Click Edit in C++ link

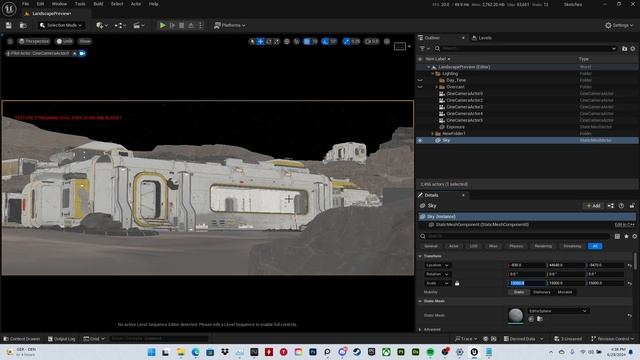tap(624, 225)
